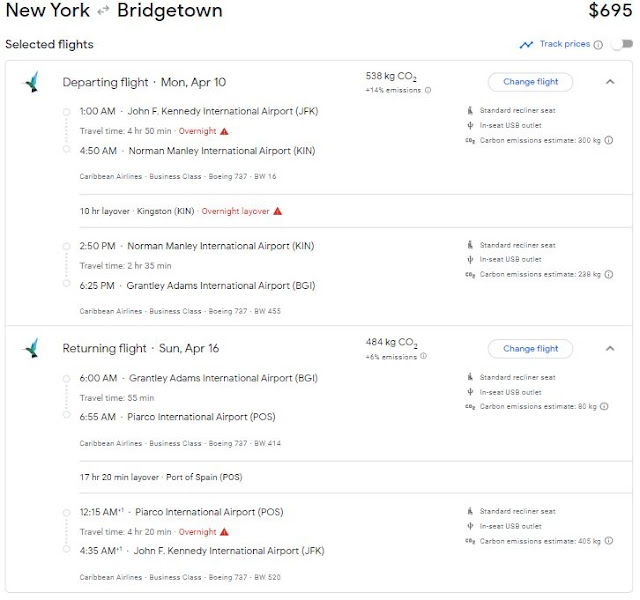Click the JFK 1:00 AM overnight warning icon
640x600 pixels.
(x=224, y=131)
